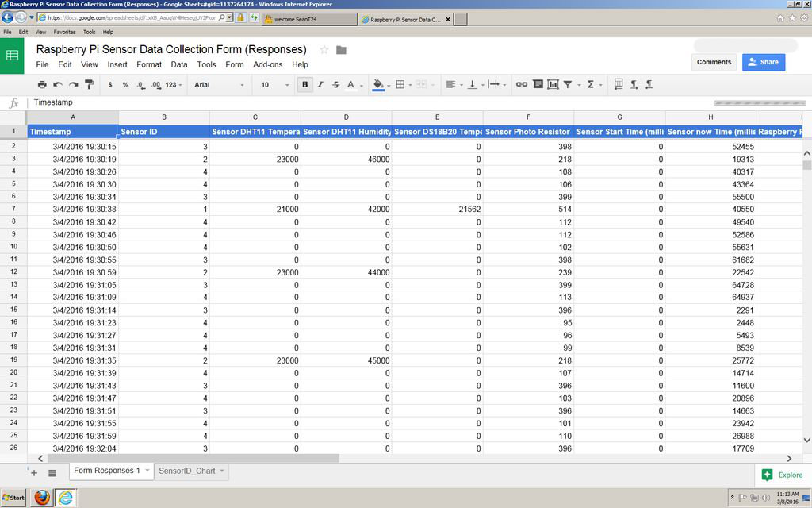This screenshot has width=812, height=508.
Task: Select row 7 header
Action: pyautogui.click(x=13, y=209)
